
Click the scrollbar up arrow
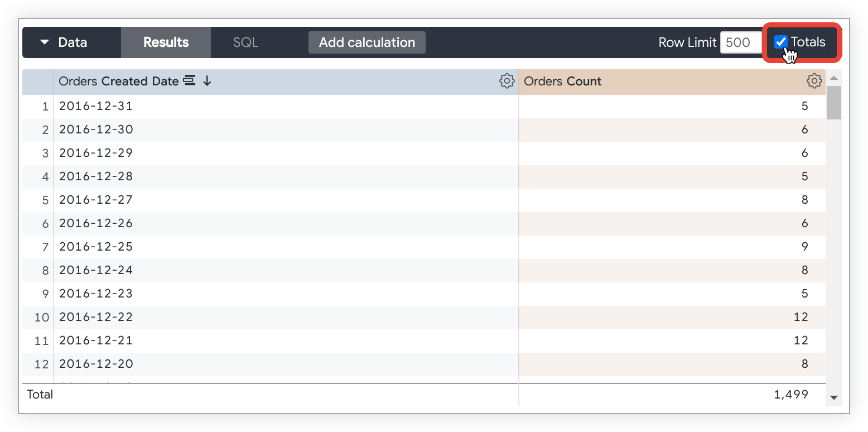point(834,79)
